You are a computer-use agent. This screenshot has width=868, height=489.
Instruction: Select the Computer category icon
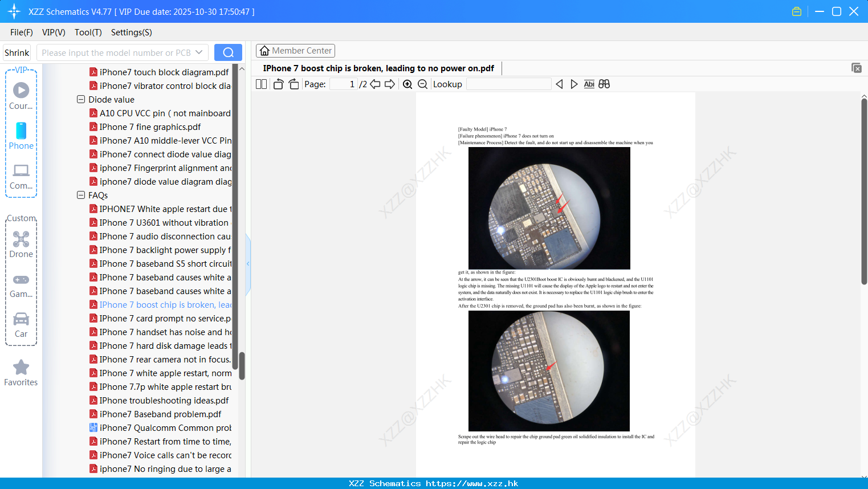pyautogui.click(x=21, y=177)
